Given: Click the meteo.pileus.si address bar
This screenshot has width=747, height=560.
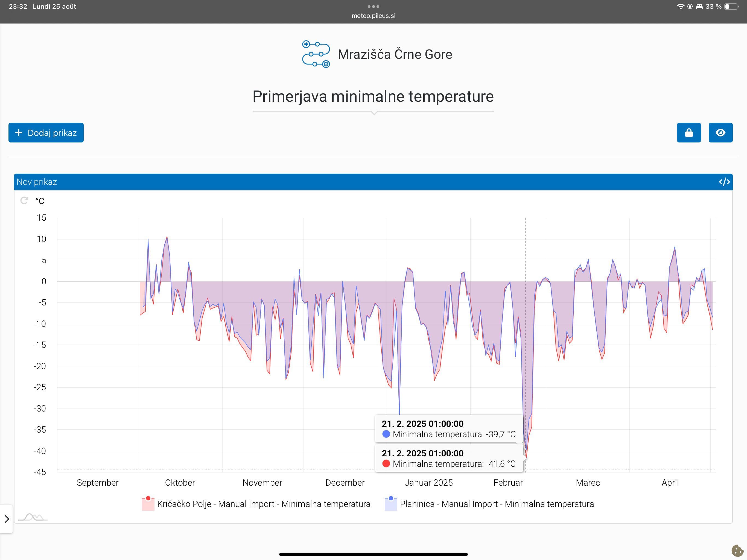Looking at the screenshot, I should click(373, 16).
